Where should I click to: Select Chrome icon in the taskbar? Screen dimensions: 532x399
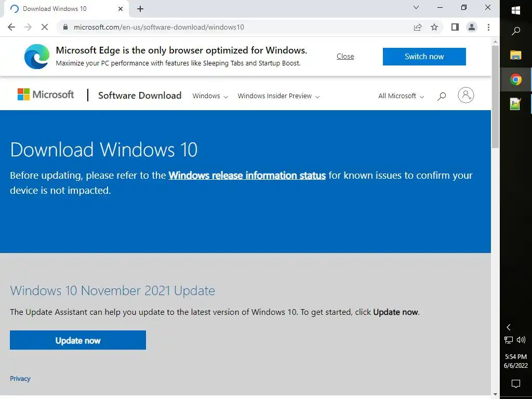(x=516, y=79)
